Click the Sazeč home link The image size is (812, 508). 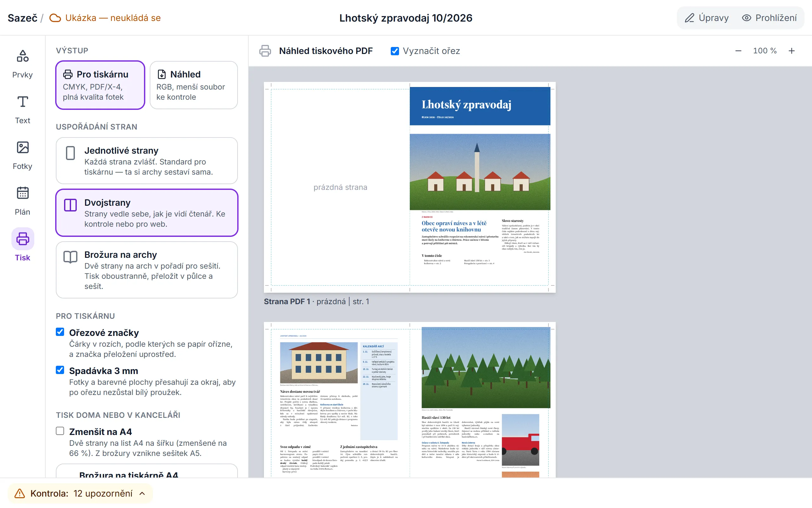(x=23, y=18)
